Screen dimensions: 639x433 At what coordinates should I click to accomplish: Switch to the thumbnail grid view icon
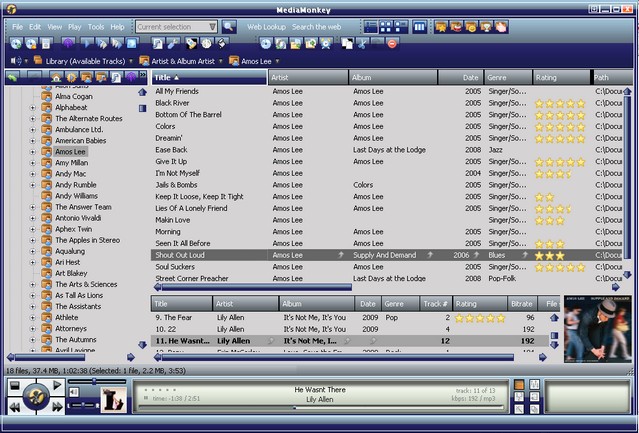pyautogui.click(x=386, y=27)
